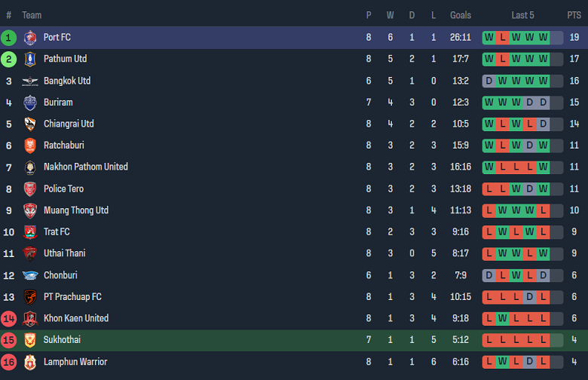Click the Pathum Utd club crest
This screenshot has width=588, height=380.
tap(30, 59)
